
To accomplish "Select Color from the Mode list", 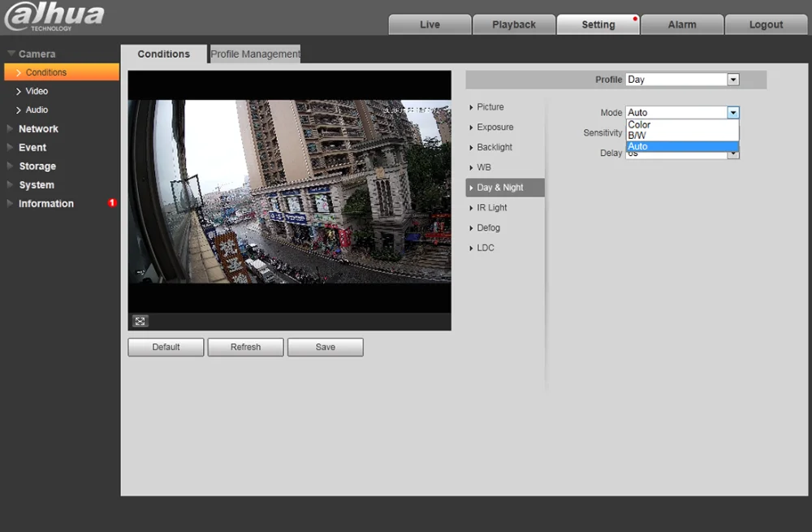I will (x=639, y=125).
